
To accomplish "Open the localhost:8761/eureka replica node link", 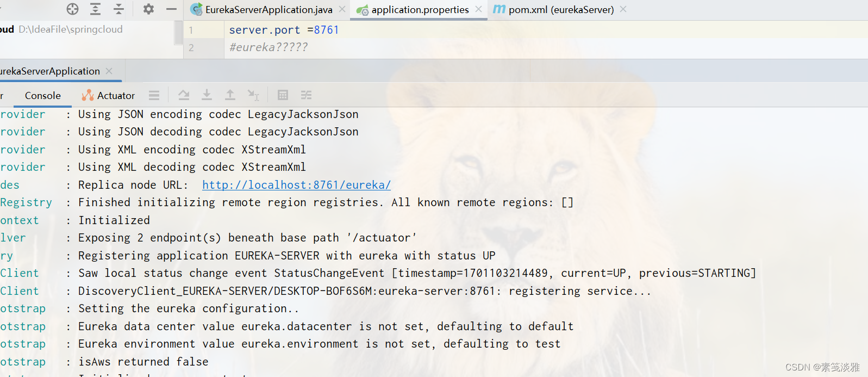I will 296,184.
